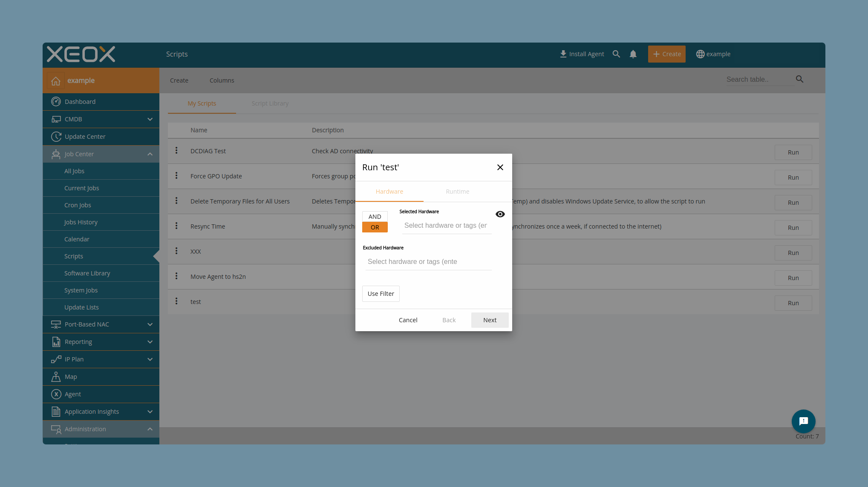Expand the CMDB menu chevron
The width and height of the screenshot is (868, 487).
tap(150, 119)
